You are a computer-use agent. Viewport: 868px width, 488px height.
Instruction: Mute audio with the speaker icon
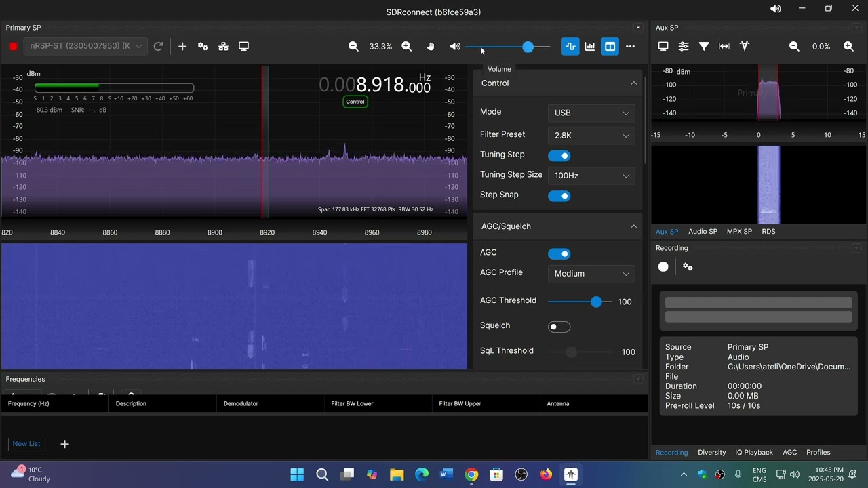(x=455, y=46)
